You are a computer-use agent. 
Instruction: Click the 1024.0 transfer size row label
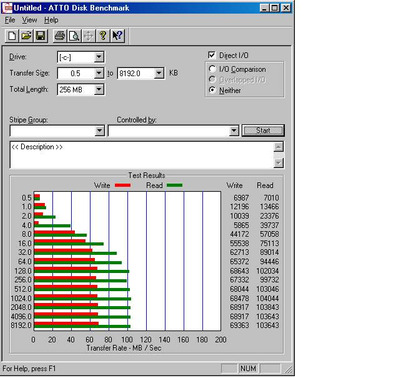pos(21,298)
